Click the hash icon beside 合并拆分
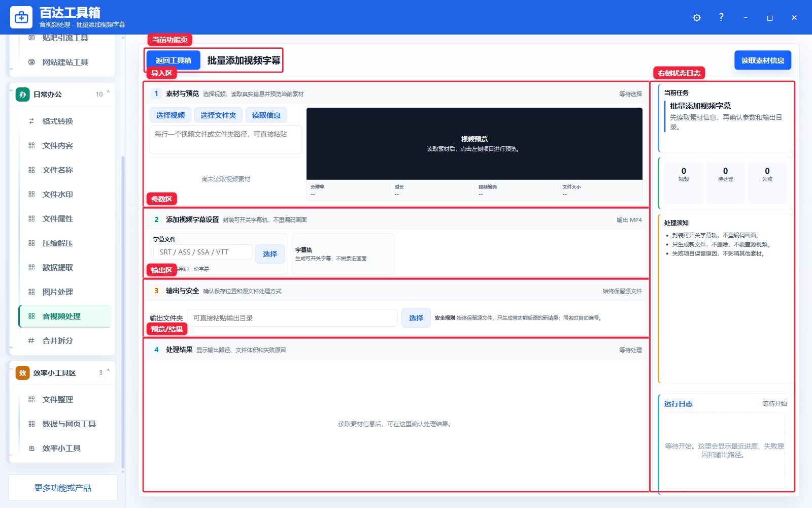The height and width of the screenshot is (508, 812). pos(31,340)
